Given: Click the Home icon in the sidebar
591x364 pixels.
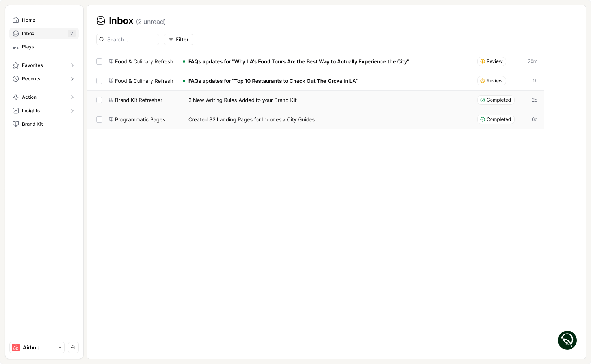Looking at the screenshot, I should [x=16, y=20].
